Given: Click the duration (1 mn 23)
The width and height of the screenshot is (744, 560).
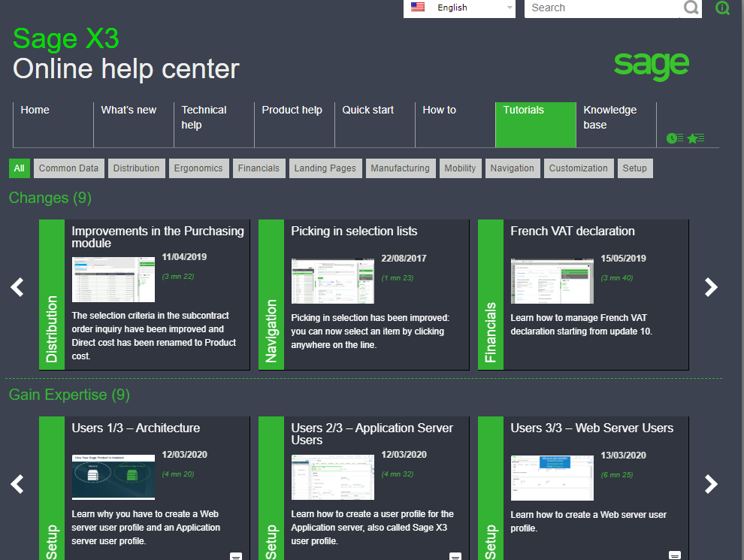Looking at the screenshot, I should 398,278.
